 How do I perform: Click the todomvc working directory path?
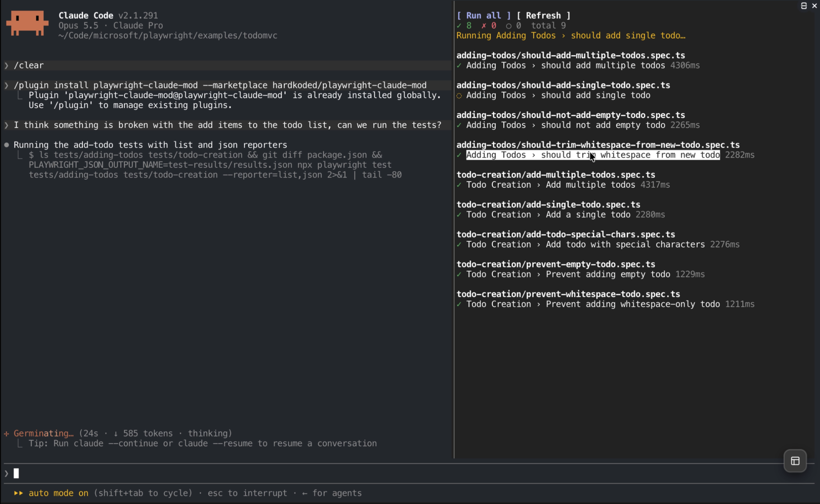pos(168,36)
